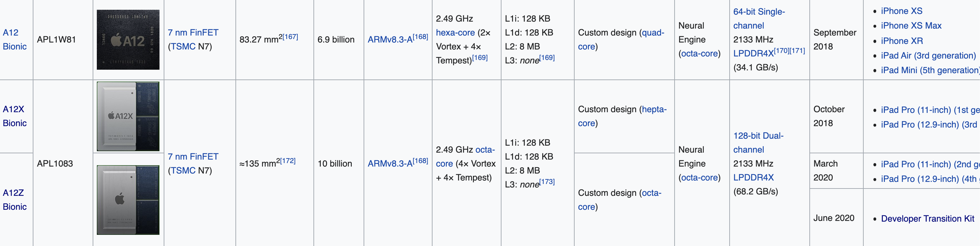Click the 64-bit Single-channel link
This screenshot has height=246, width=980.
click(x=759, y=19)
